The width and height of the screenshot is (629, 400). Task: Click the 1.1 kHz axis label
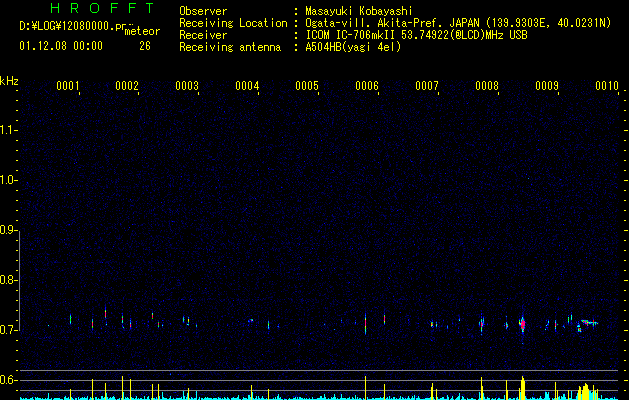click(9, 130)
